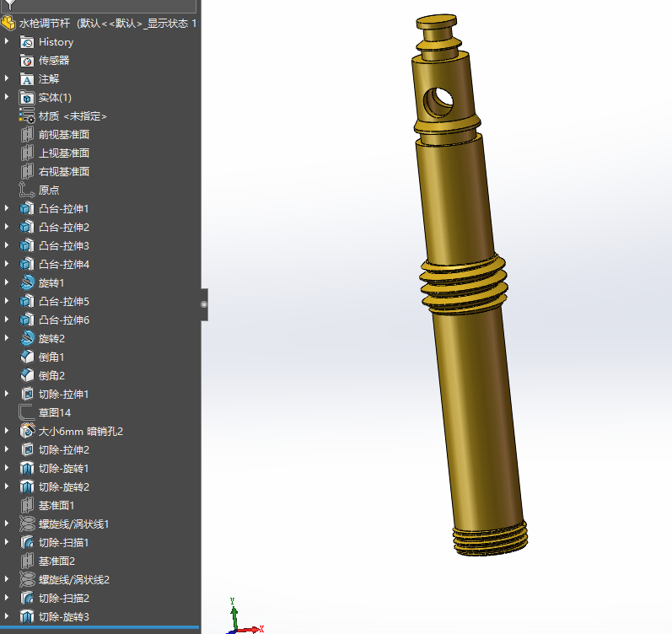The height and width of the screenshot is (634, 672).
Task: Click the rollback bar below the feature tree
Action: pyautogui.click(x=99, y=627)
